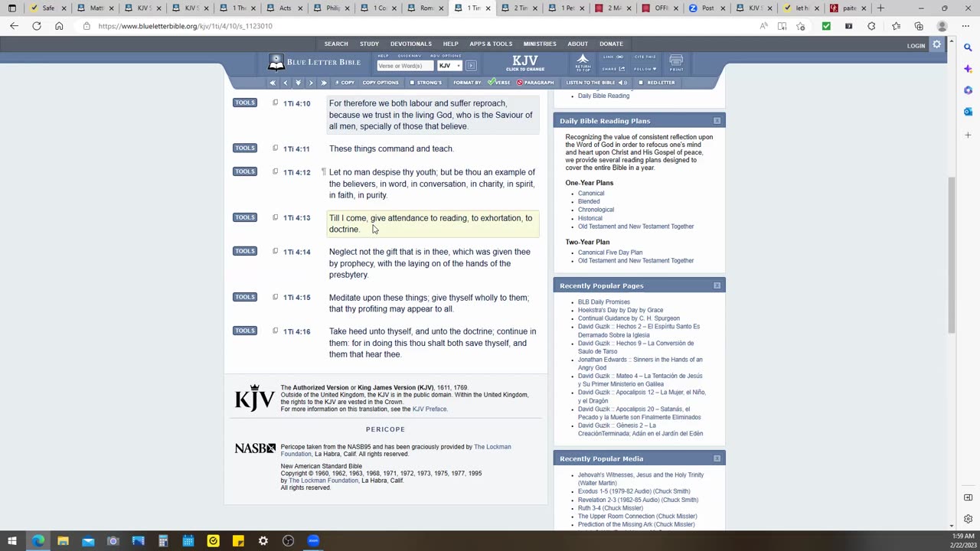This screenshot has height=551, width=980.
Task: Open the Canonical one-year plan link
Action: (591, 194)
